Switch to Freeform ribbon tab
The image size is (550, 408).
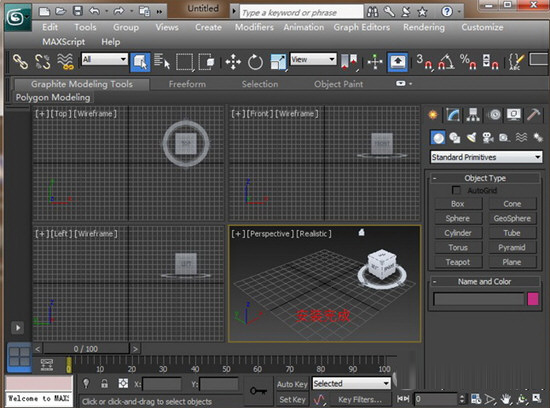(187, 84)
